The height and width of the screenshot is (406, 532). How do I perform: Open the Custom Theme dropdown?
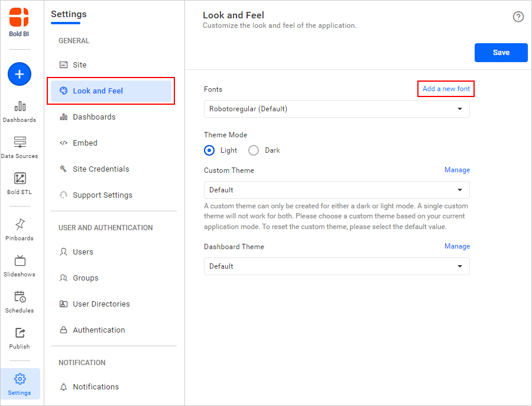point(336,190)
